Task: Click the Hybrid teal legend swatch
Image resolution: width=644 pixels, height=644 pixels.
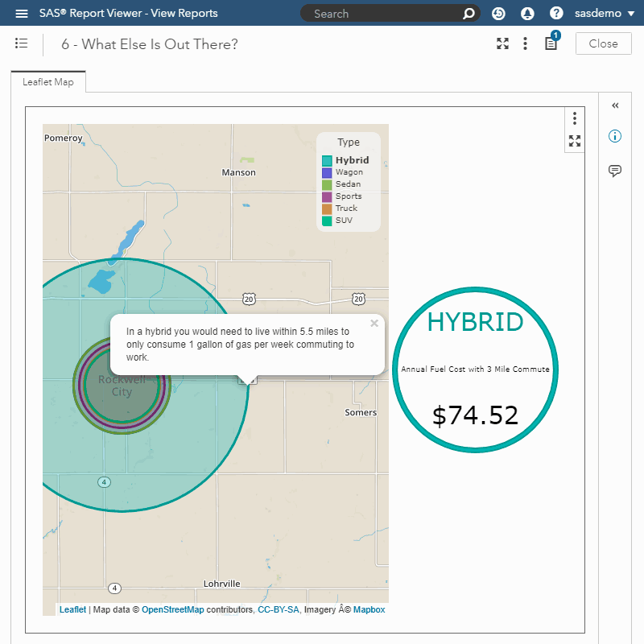Action: tap(327, 160)
